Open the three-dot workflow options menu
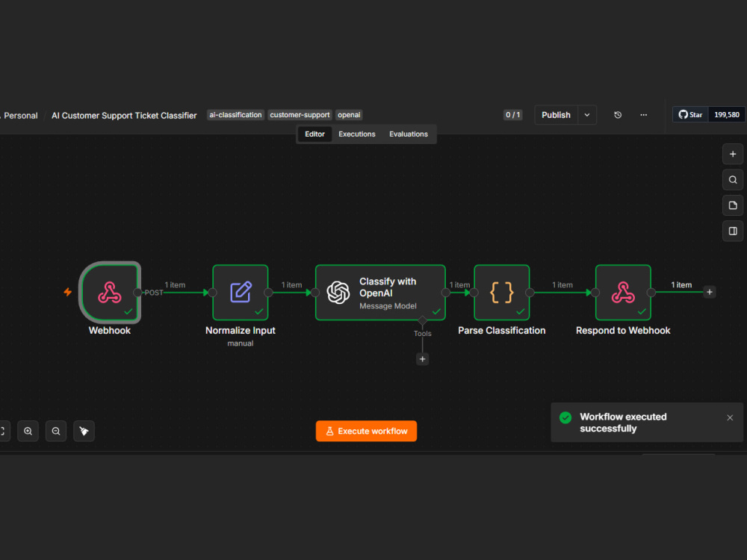Image resolution: width=747 pixels, height=560 pixels. (x=644, y=115)
